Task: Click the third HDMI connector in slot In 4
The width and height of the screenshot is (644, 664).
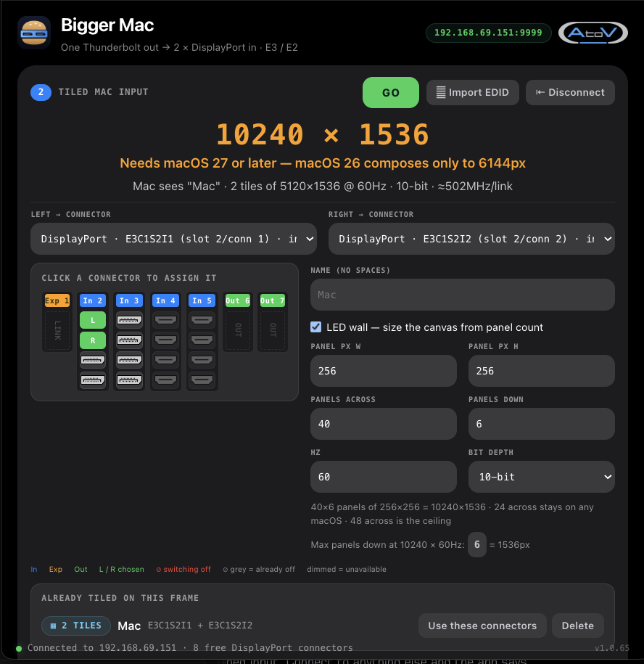Action: pyautogui.click(x=166, y=360)
